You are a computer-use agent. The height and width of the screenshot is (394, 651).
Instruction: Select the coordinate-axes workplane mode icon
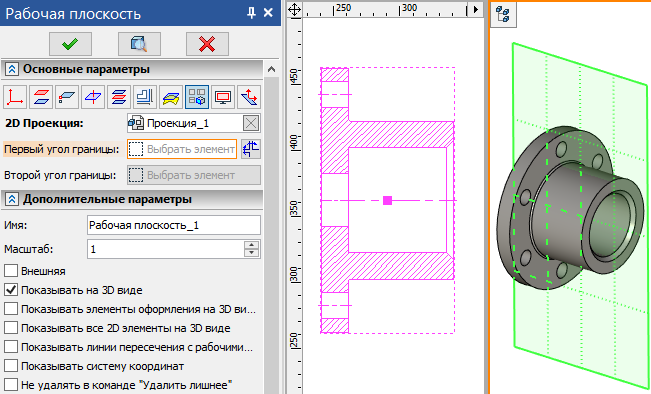point(15,97)
